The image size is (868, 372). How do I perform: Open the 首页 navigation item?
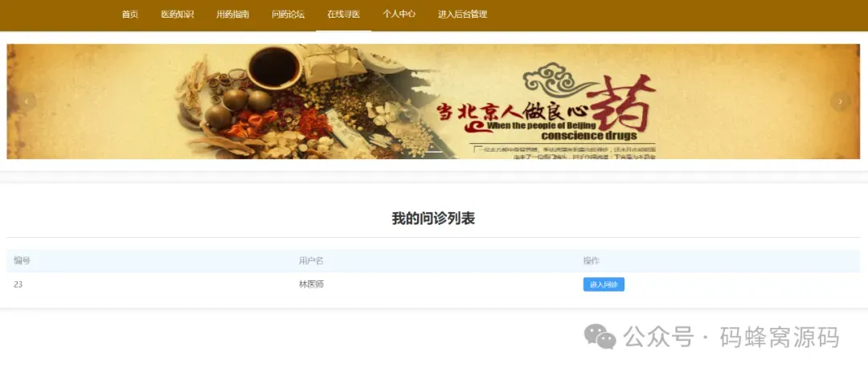click(130, 14)
